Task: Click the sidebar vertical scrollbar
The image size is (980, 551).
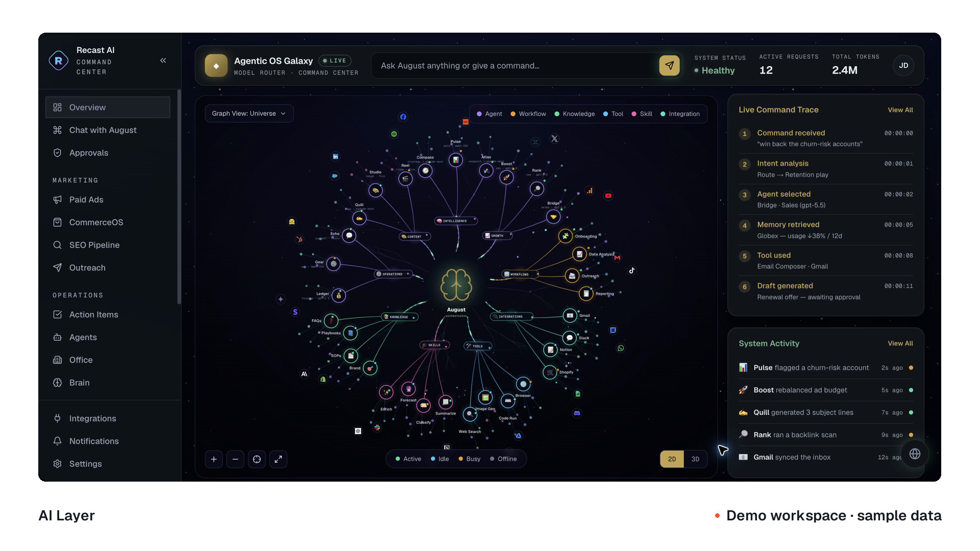Action: [x=179, y=196]
